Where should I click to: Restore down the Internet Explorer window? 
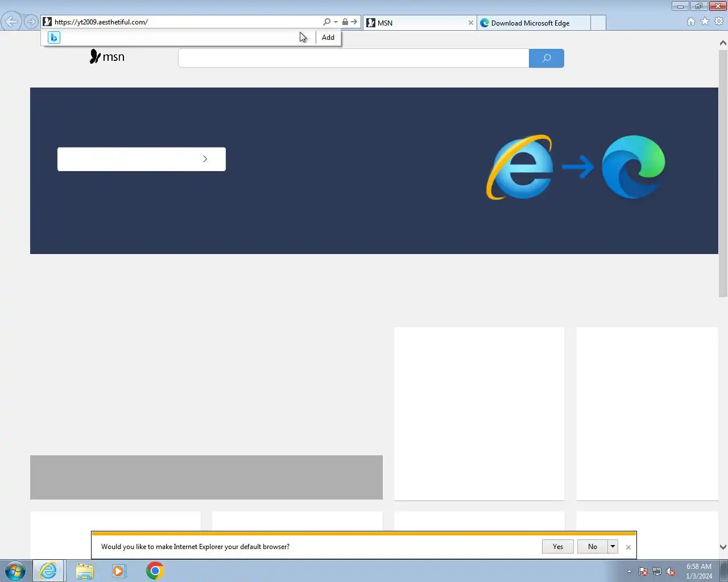click(698, 6)
